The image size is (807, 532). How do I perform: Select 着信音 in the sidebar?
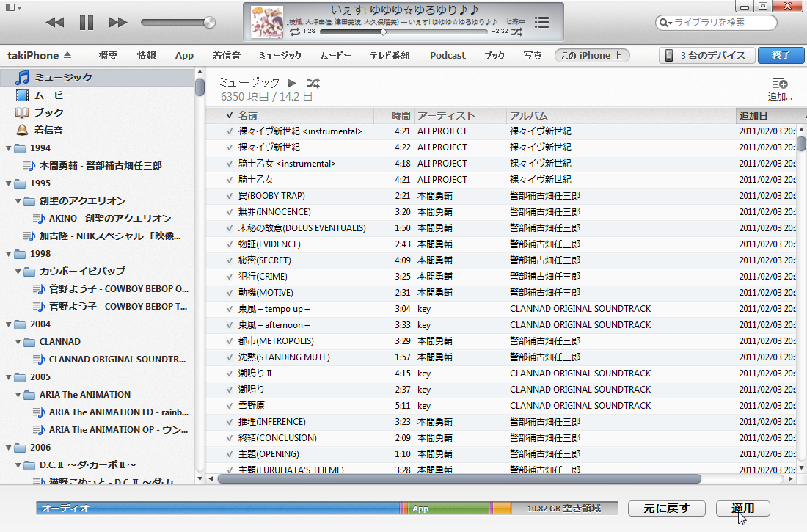point(97,131)
